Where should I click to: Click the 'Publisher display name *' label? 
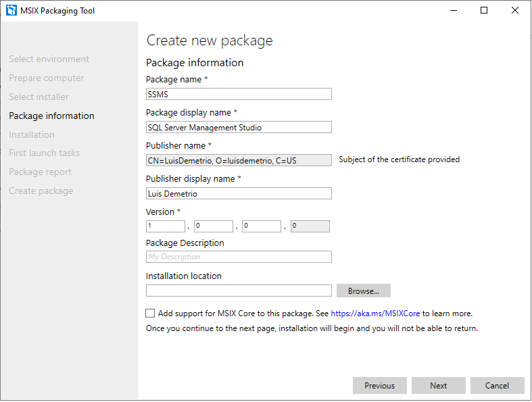point(193,179)
